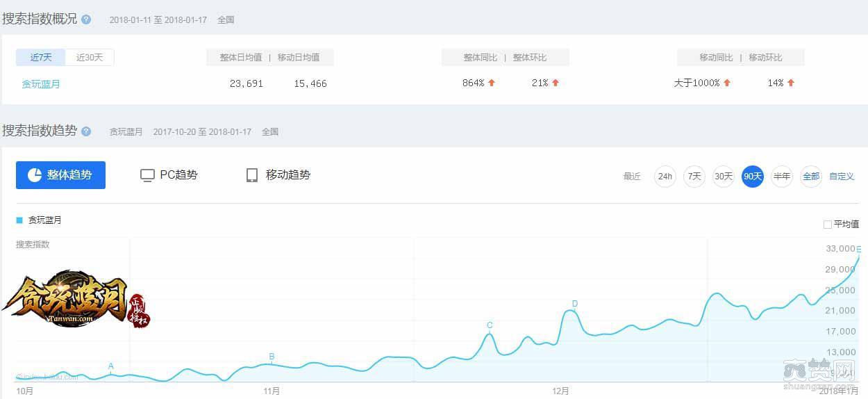The width and height of the screenshot is (868, 399).
Task: Open the 贪玩蓝月 keyword link
Action: [x=41, y=84]
